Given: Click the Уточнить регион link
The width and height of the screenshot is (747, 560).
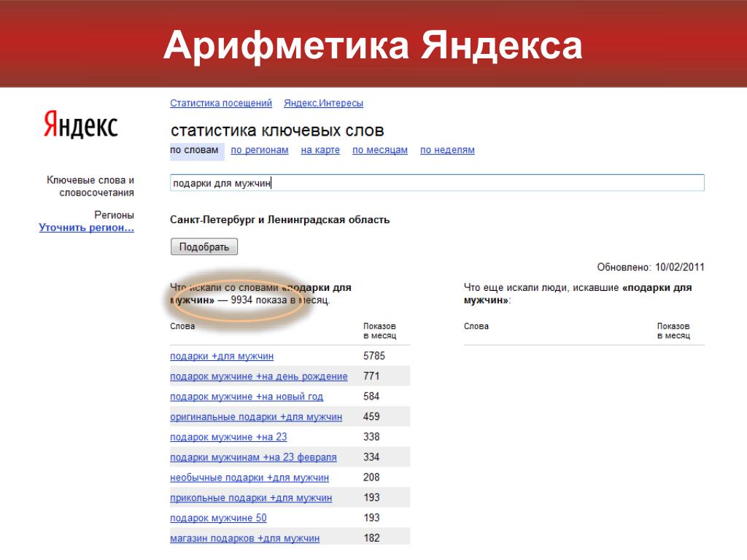Looking at the screenshot, I should (86, 227).
